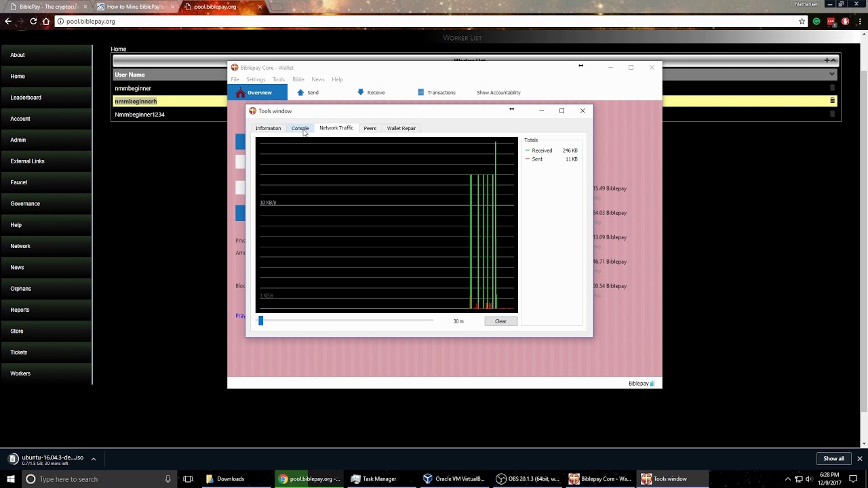Click the taskbar search box
Screen dimensions: 868x488
pos(98,479)
